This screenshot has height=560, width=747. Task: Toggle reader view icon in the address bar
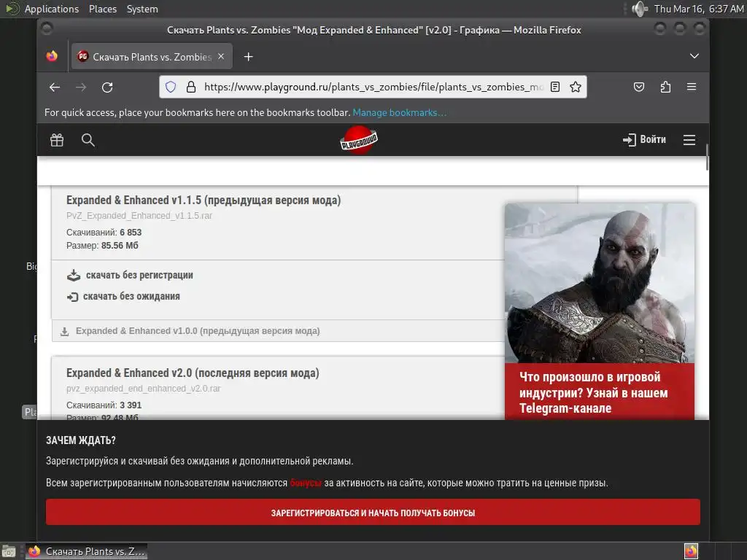pos(555,87)
